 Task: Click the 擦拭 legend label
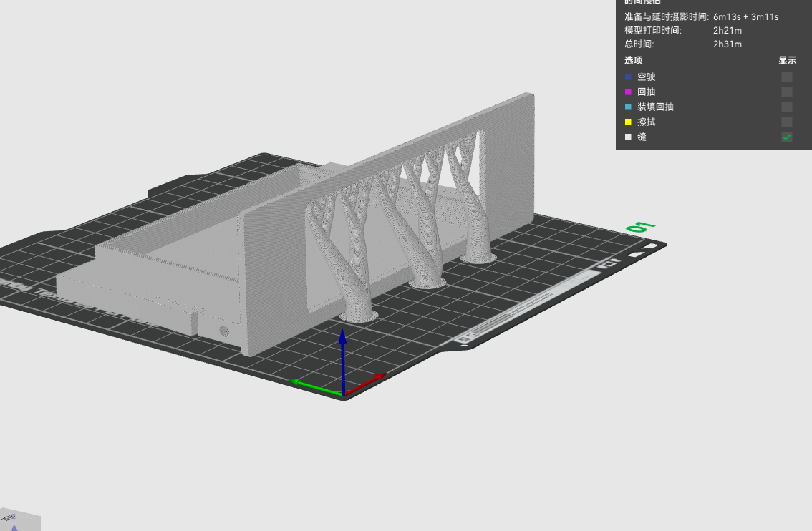point(647,122)
